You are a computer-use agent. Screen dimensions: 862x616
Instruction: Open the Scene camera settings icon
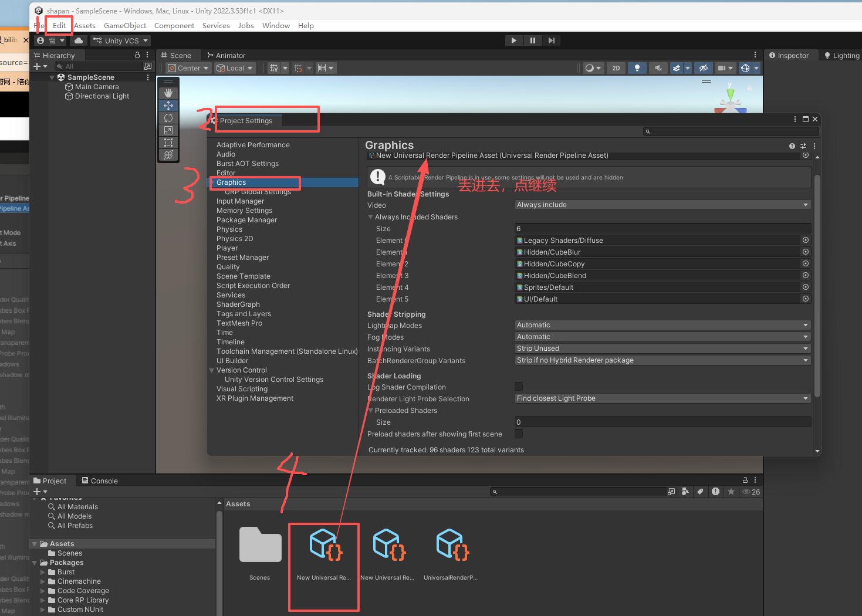[722, 68]
